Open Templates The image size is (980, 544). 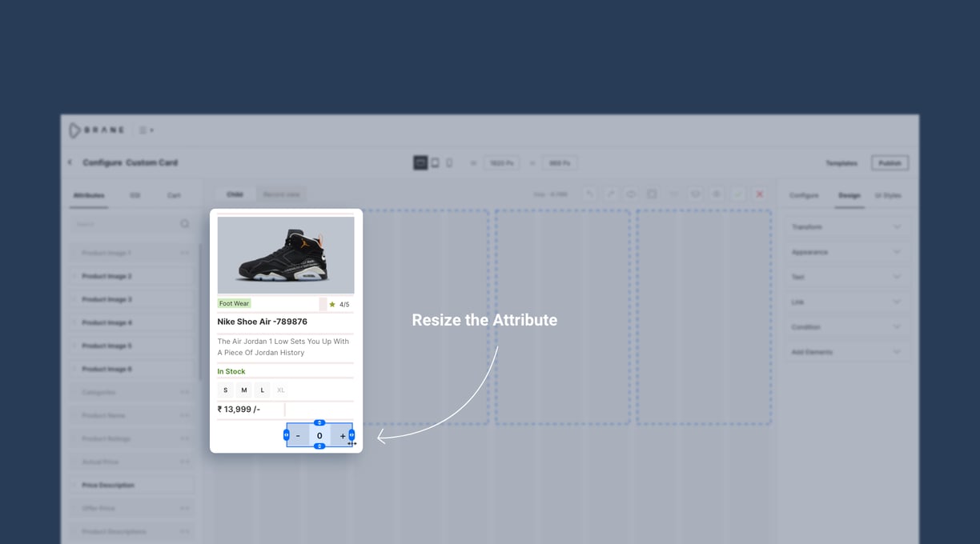(841, 163)
